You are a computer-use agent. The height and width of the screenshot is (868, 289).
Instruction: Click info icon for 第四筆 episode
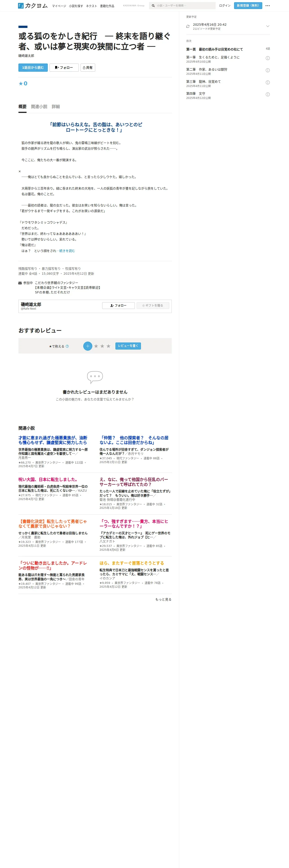267,95
